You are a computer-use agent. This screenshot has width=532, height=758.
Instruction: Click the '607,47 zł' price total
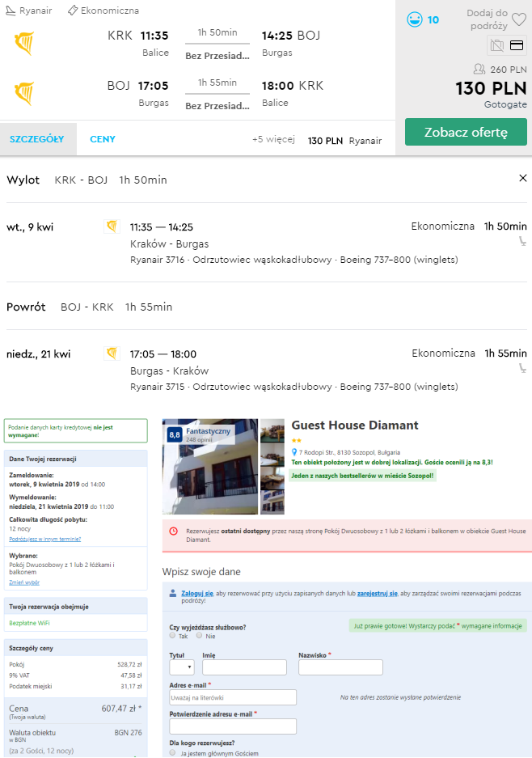[121, 708]
